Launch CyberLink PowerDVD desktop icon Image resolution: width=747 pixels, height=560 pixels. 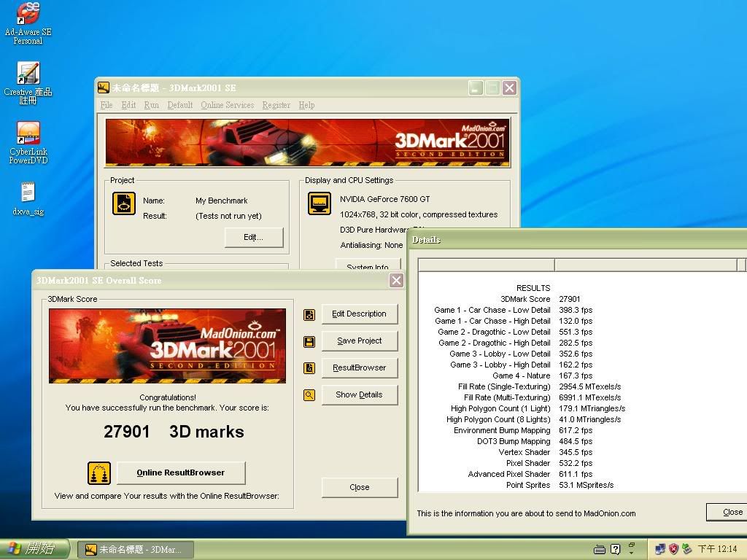click(x=28, y=133)
